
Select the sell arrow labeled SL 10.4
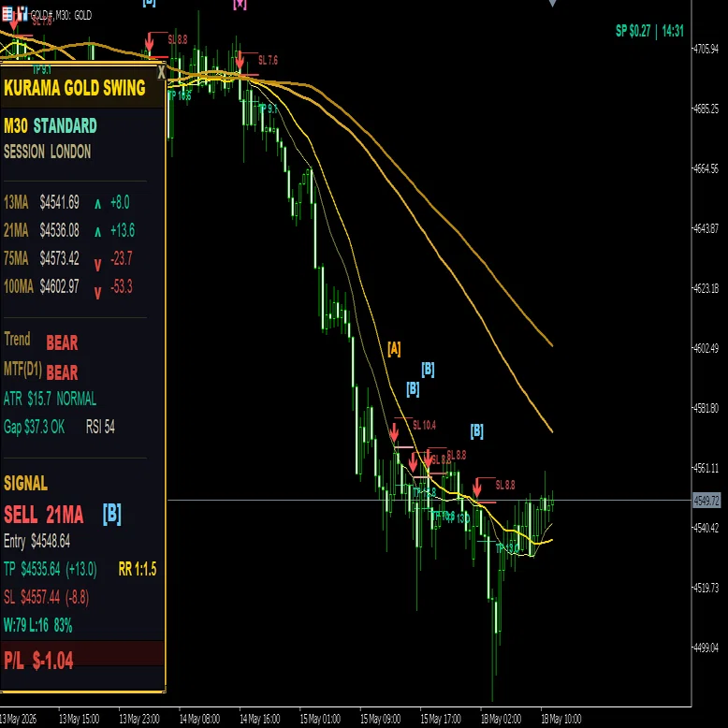[394, 432]
